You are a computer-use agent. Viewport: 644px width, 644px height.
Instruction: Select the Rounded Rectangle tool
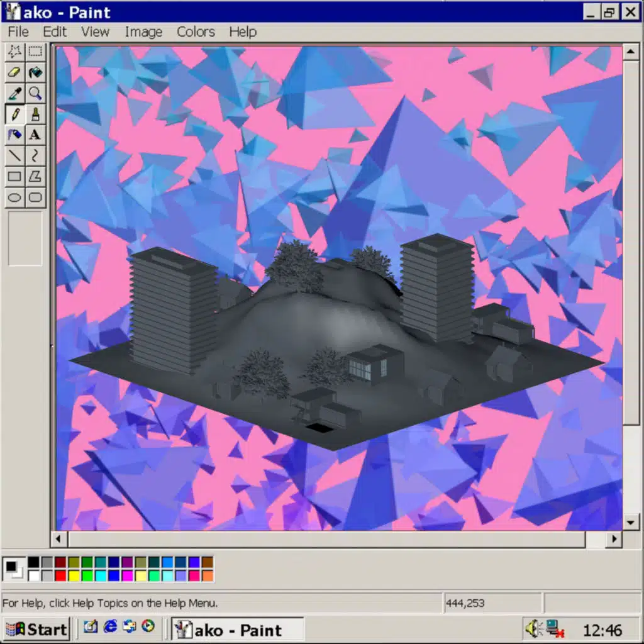tap(35, 197)
